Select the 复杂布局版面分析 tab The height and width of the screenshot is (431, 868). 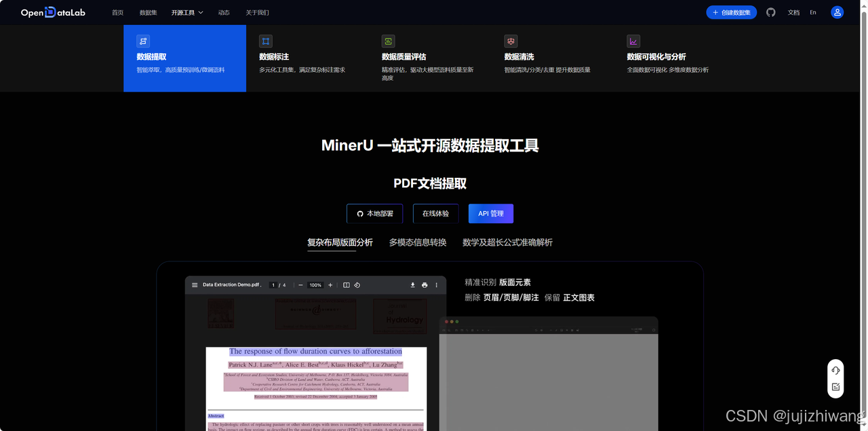click(340, 242)
